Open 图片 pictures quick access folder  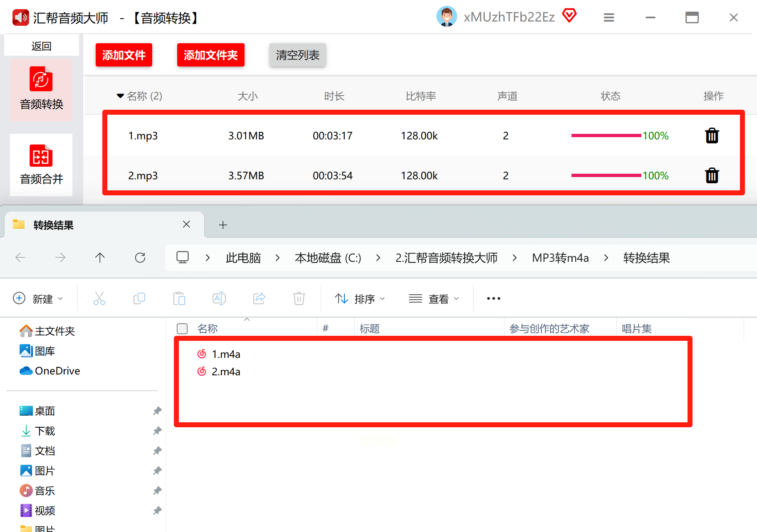37,470
